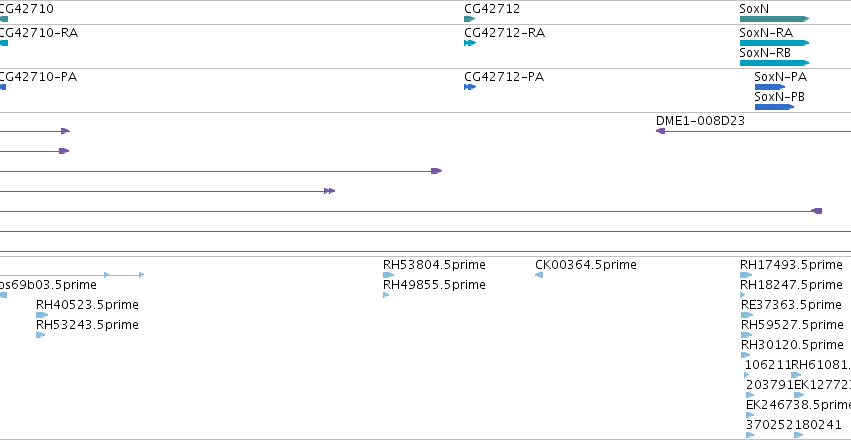
Task: Click the CG42712 gene arrow glyph
Action: click(x=469, y=19)
